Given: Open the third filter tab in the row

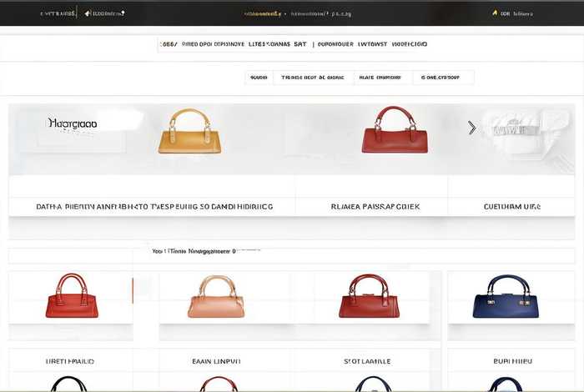Looking at the screenshot, I should coord(380,78).
